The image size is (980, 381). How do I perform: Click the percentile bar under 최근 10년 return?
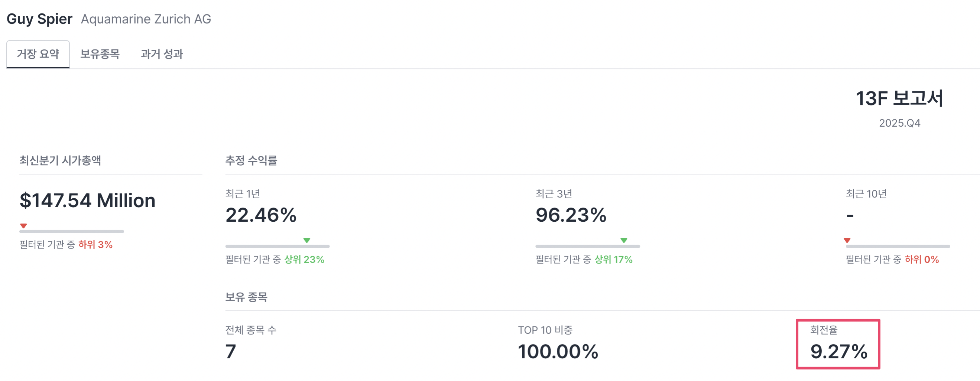click(x=898, y=247)
